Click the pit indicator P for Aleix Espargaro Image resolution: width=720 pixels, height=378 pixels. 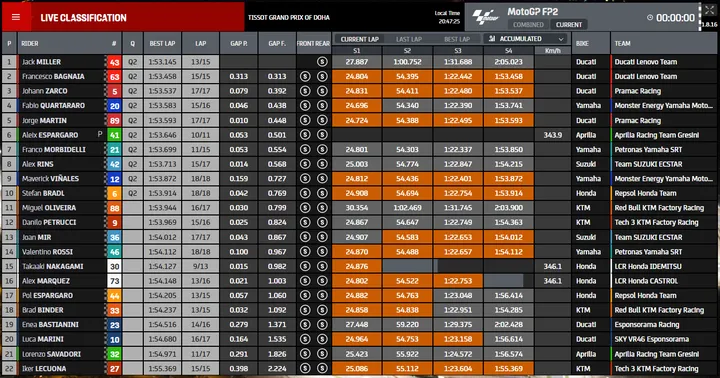coord(100,135)
